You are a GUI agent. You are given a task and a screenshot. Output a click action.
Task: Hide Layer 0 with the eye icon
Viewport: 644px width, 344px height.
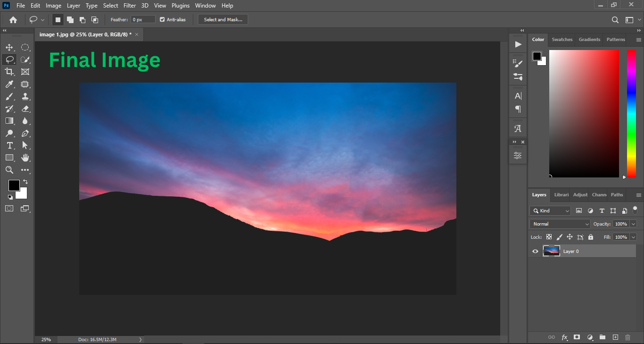pyautogui.click(x=535, y=252)
